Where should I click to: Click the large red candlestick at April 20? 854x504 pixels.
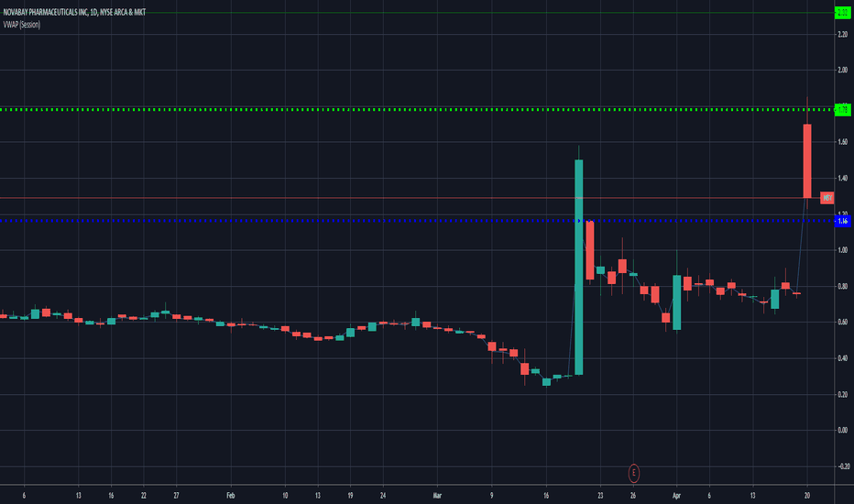[x=807, y=161]
